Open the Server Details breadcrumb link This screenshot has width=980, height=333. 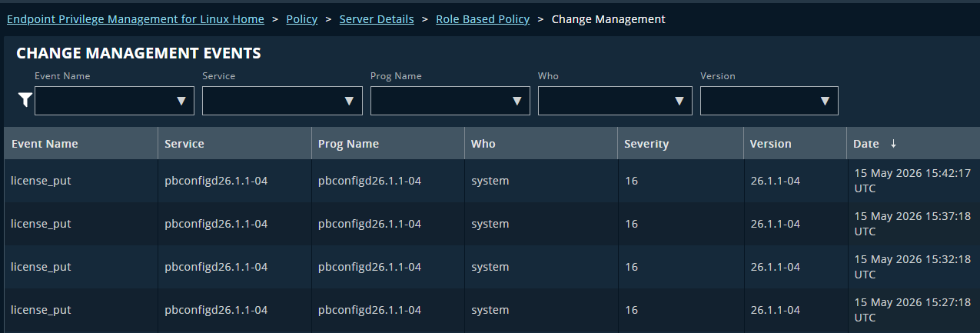(x=377, y=19)
